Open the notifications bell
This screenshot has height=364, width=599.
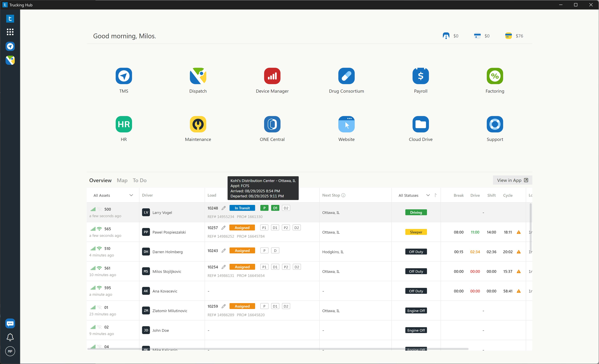pos(10,337)
